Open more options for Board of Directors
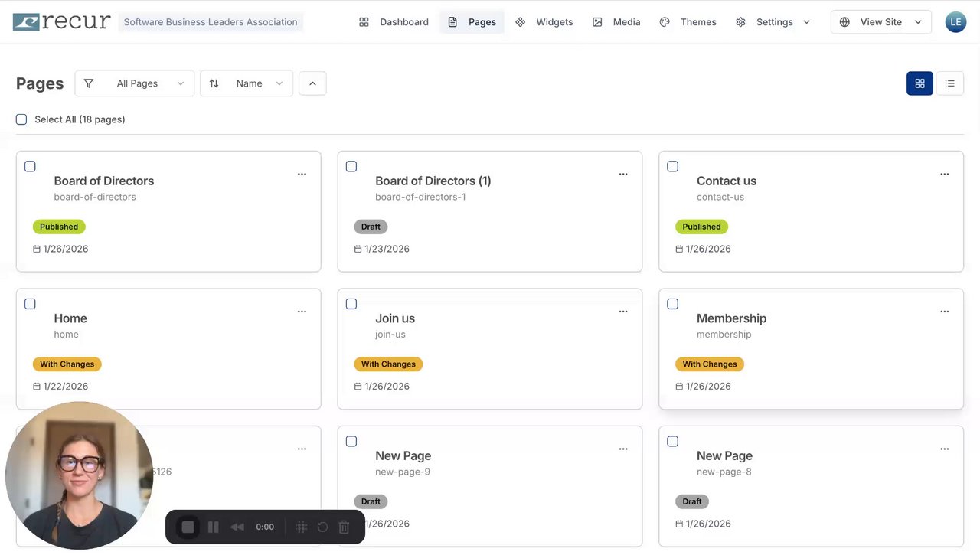The image size is (980, 555). pyautogui.click(x=302, y=174)
